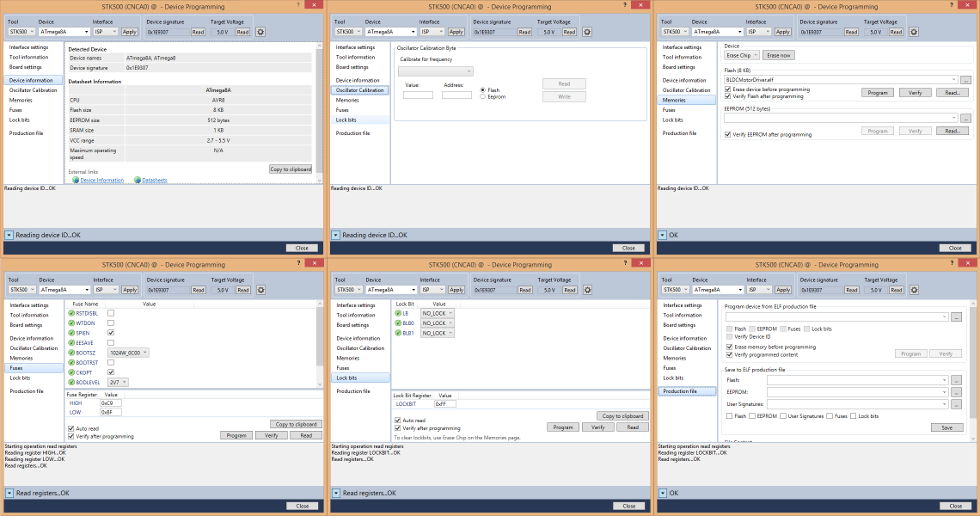980x516 pixels.
Task: Click green status icon beside CKOPT fuse
Action: tap(71, 372)
